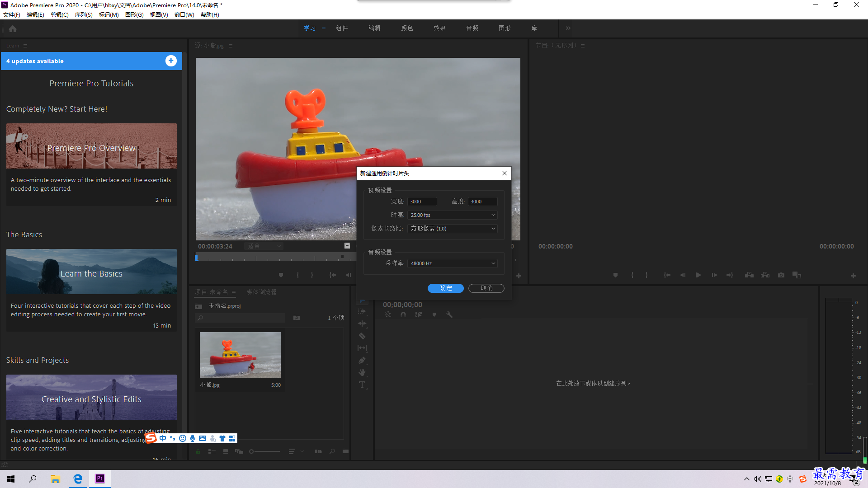Select the Track Select Forward tool

click(x=362, y=311)
